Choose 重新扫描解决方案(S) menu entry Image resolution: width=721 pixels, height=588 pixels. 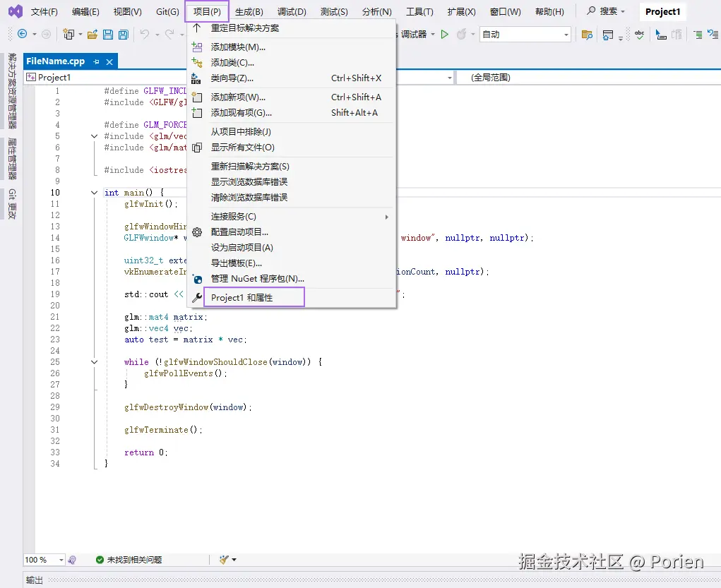tap(292, 167)
